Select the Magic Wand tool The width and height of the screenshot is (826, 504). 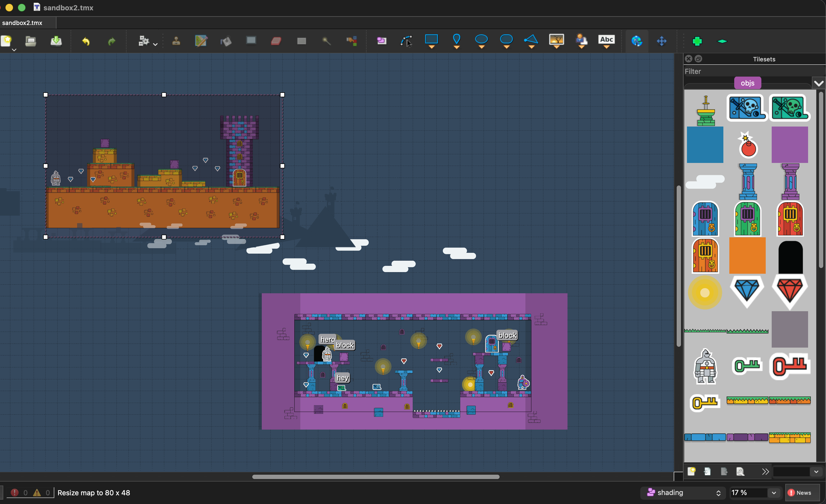(x=326, y=41)
